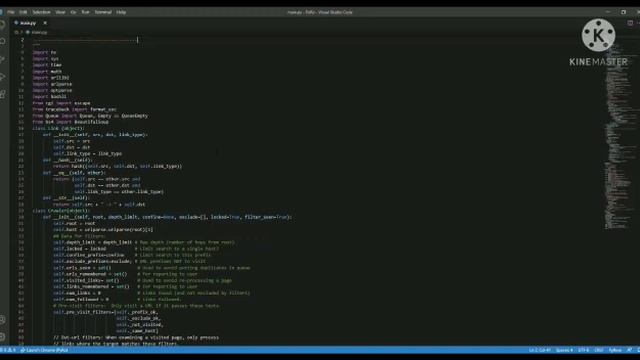Click the Ln, Col cursor position indicator
Viewport: 640px width, 360px height.
(540, 350)
